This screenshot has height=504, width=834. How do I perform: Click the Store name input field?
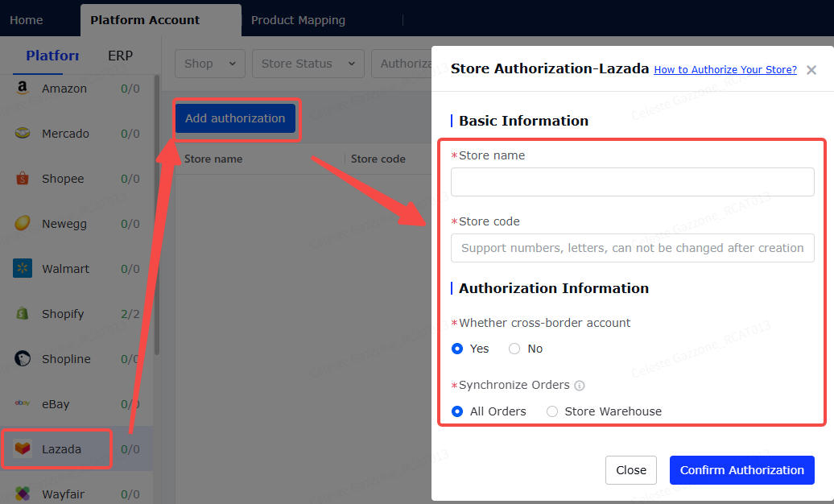click(x=633, y=182)
